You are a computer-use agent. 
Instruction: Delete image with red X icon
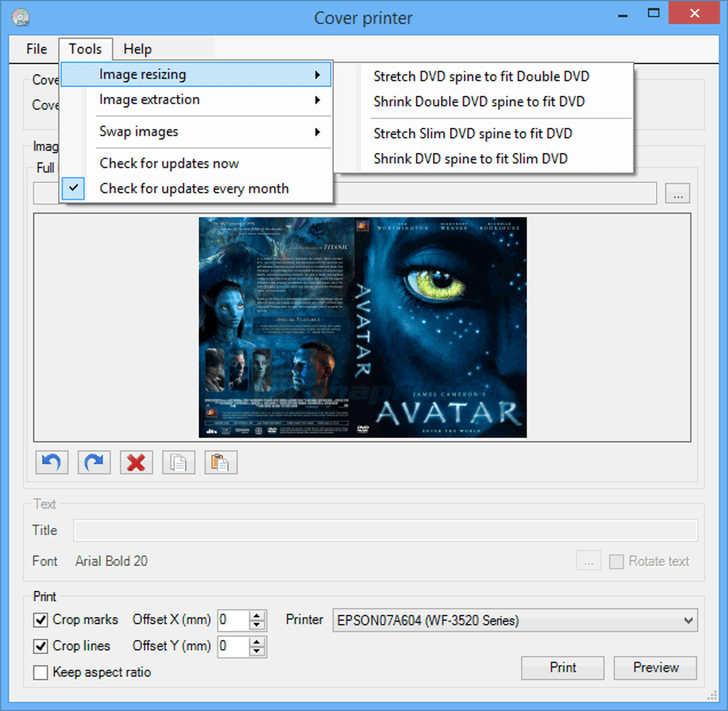point(136,463)
